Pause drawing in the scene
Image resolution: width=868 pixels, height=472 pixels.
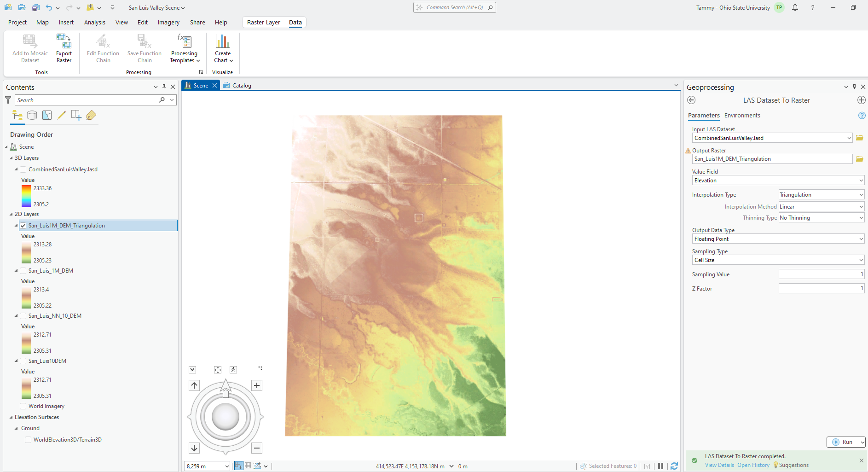(660, 466)
